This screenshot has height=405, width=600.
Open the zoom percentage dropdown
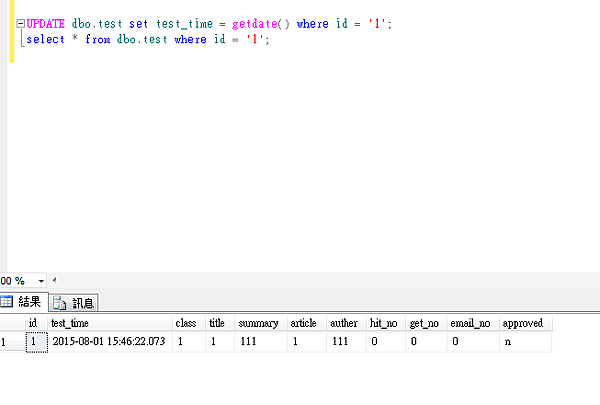tap(41, 281)
